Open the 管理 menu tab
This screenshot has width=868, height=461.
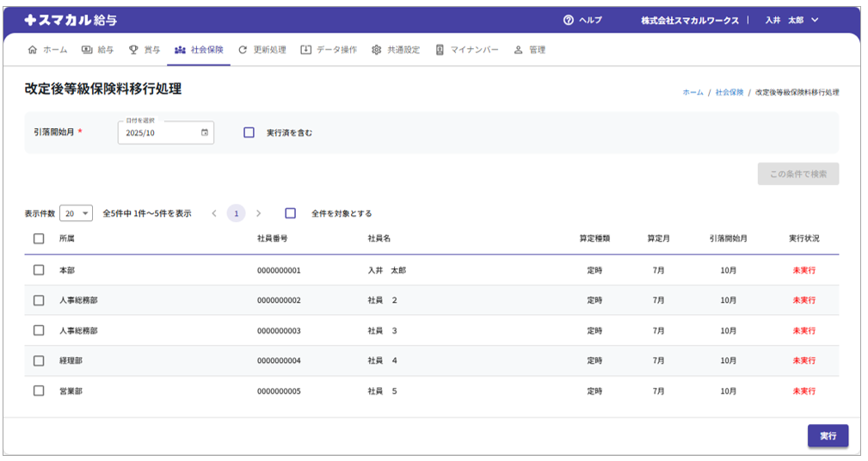(530, 50)
